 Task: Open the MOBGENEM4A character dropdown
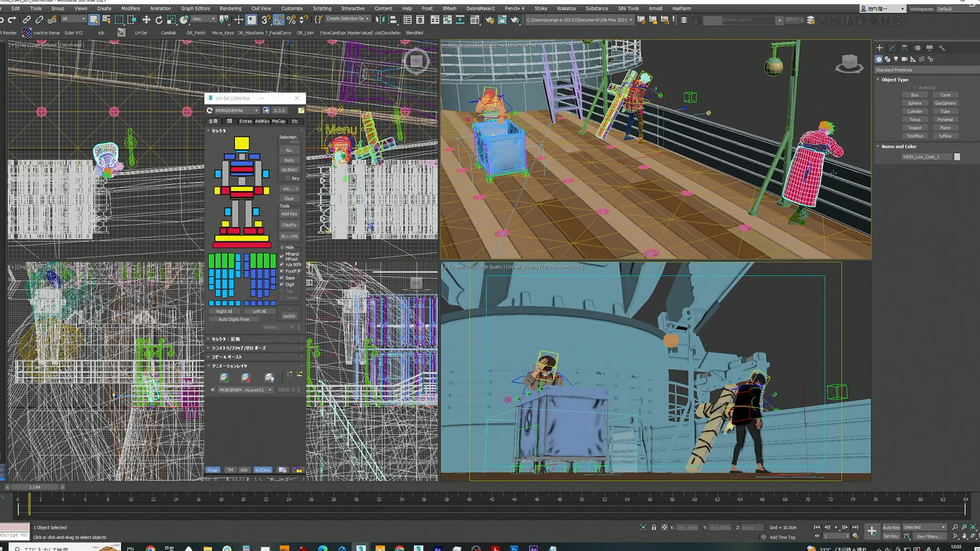pyautogui.click(x=237, y=110)
